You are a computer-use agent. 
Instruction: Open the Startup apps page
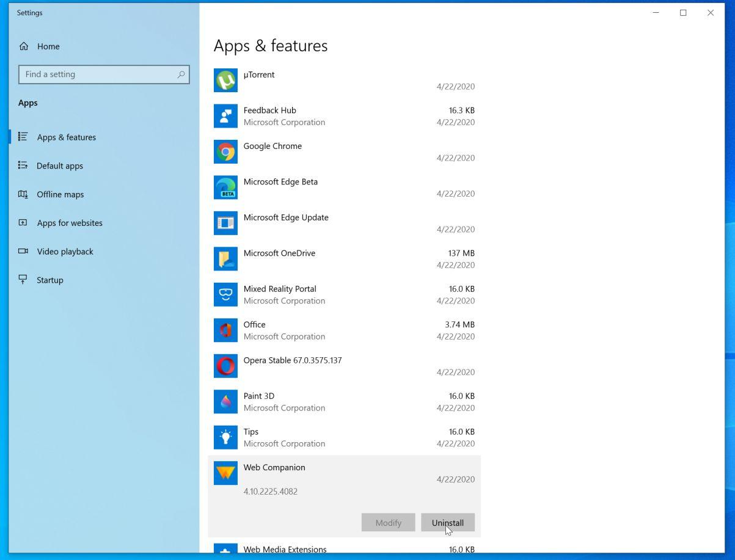[x=49, y=280]
